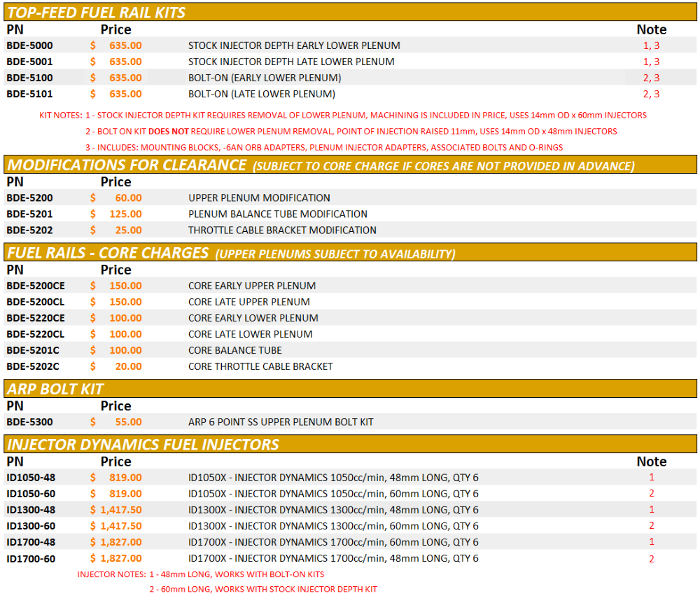Select part number BDE-5200CE

[36, 286]
